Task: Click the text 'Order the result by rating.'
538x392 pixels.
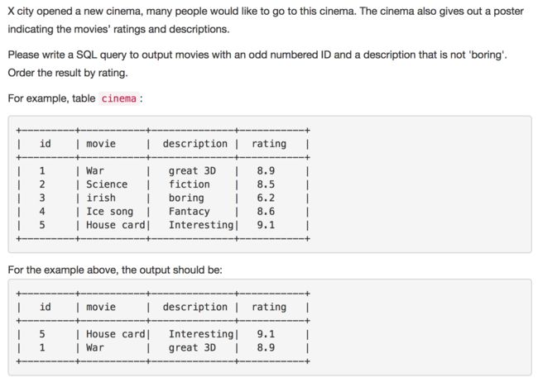Action: pos(68,73)
